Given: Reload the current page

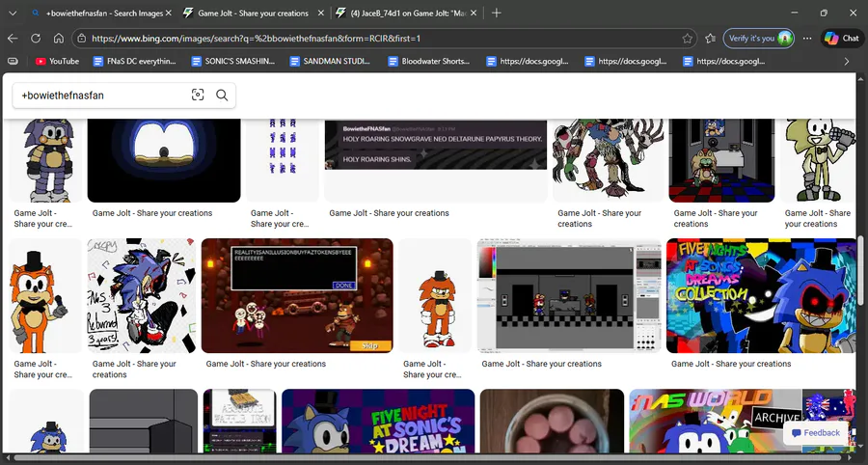Looking at the screenshot, I should 36,39.
